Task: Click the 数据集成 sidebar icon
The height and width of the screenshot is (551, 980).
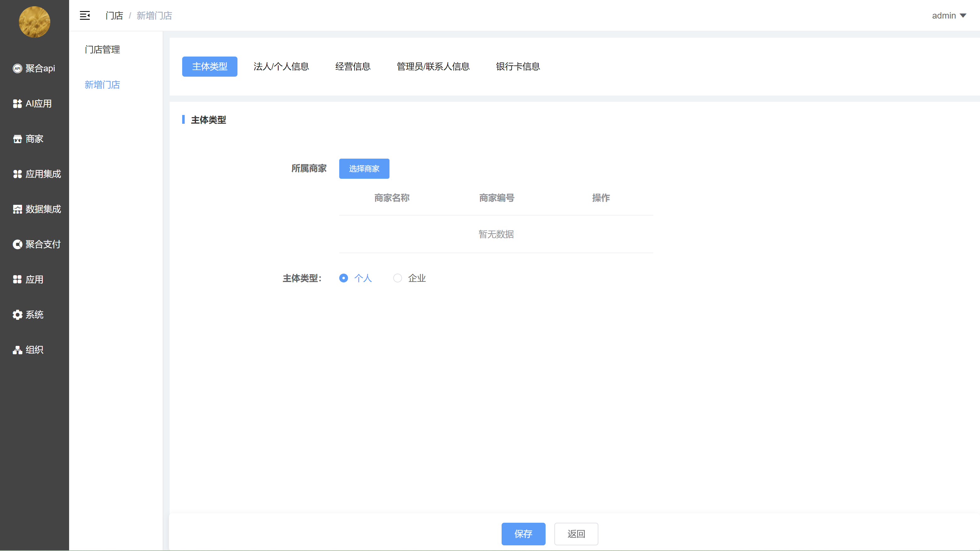Action: tap(18, 209)
